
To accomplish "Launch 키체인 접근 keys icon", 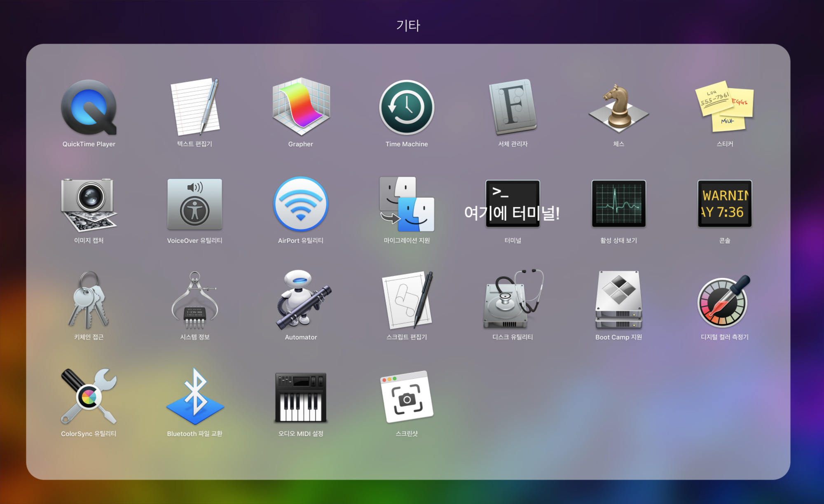I will pyautogui.click(x=89, y=301).
